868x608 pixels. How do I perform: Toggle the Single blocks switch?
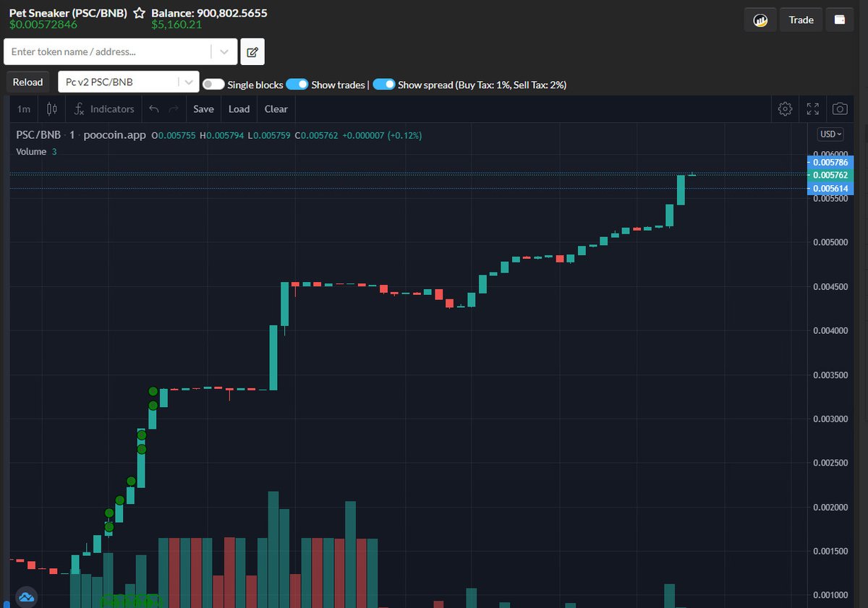point(213,85)
